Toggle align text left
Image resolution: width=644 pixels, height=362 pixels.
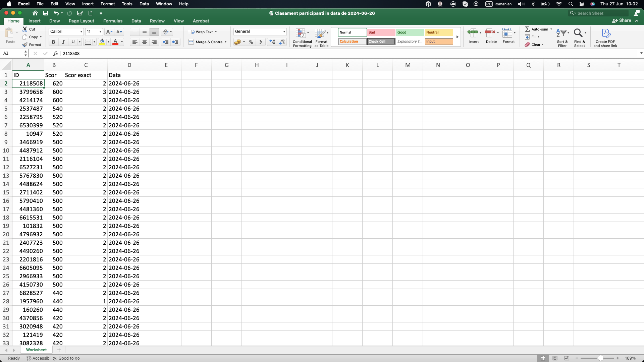pos(135,42)
